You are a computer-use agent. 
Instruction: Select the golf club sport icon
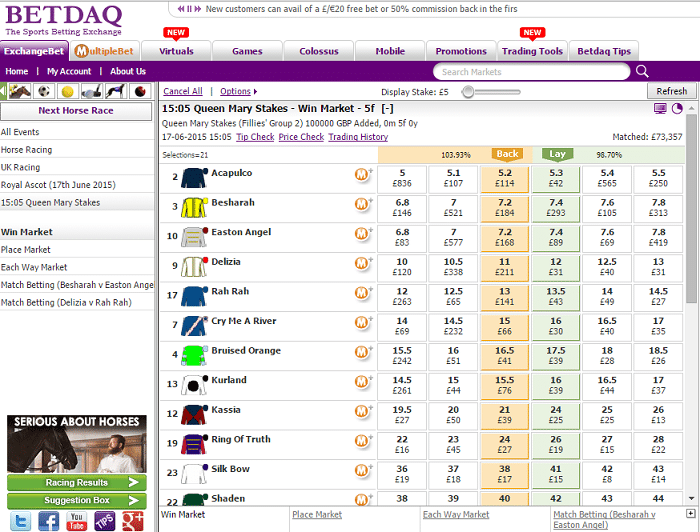pos(92,91)
